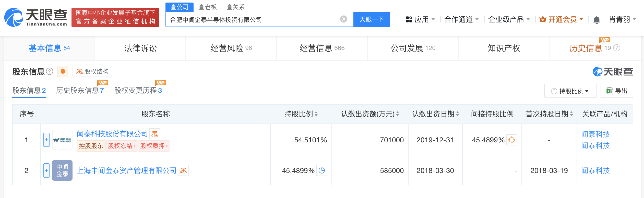The image size is (644, 198).
Task: Switch to the 基本信息 tab
Action: pyautogui.click(x=50, y=48)
